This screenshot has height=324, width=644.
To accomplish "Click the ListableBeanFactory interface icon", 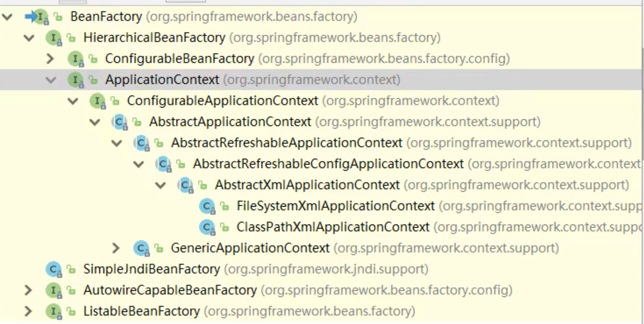I will pyautogui.click(x=54, y=312).
